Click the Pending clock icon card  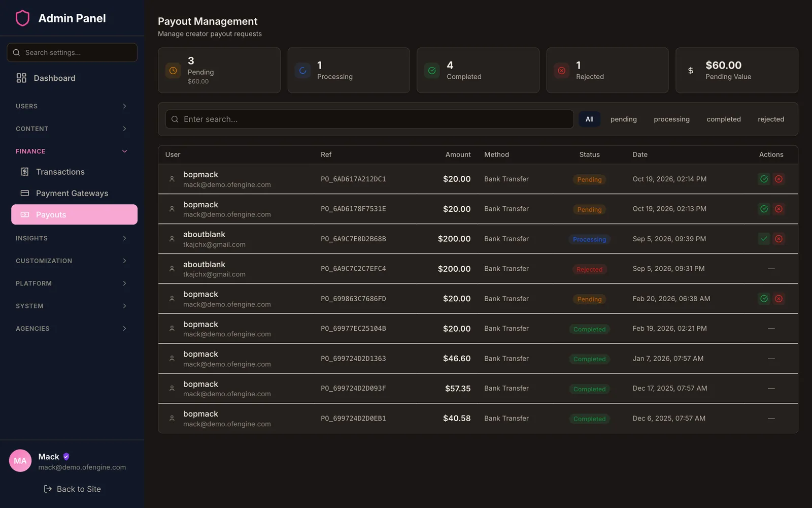point(173,71)
